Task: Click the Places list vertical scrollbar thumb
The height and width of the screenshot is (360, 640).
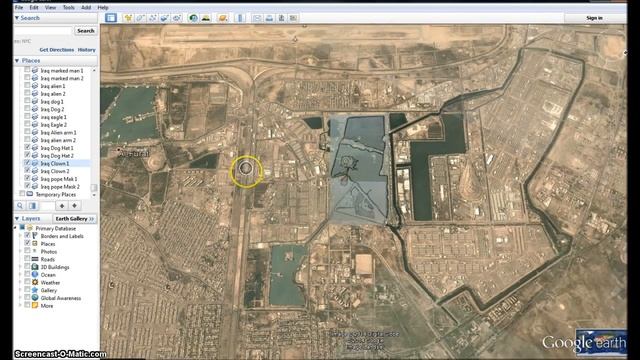Action: point(94,187)
